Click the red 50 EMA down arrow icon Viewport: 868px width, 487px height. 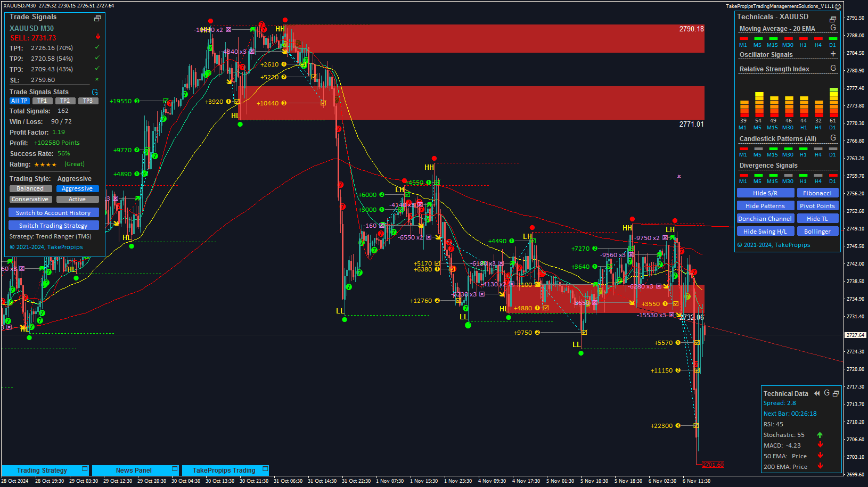[x=820, y=456]
